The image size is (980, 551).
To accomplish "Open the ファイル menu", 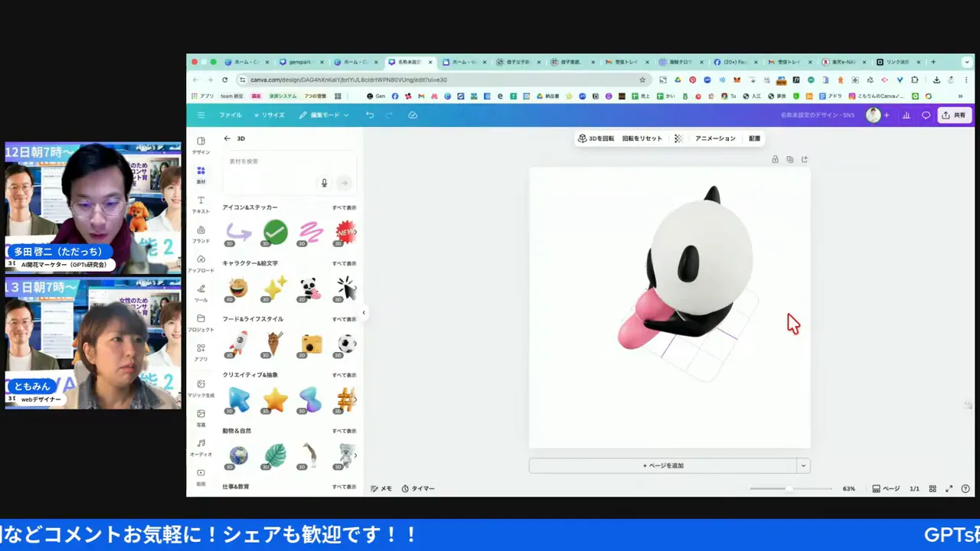I will point(230,115).
